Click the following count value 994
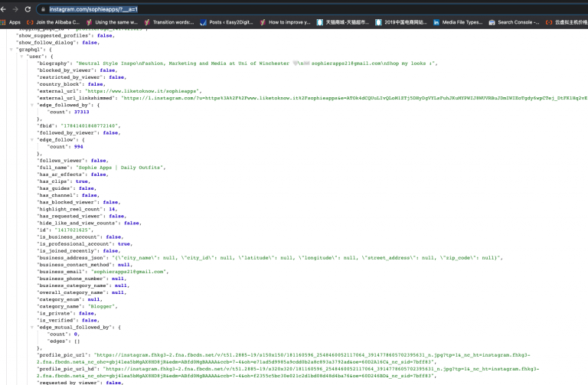The width and height of the screenshot is (588, 385). point(78,147)
